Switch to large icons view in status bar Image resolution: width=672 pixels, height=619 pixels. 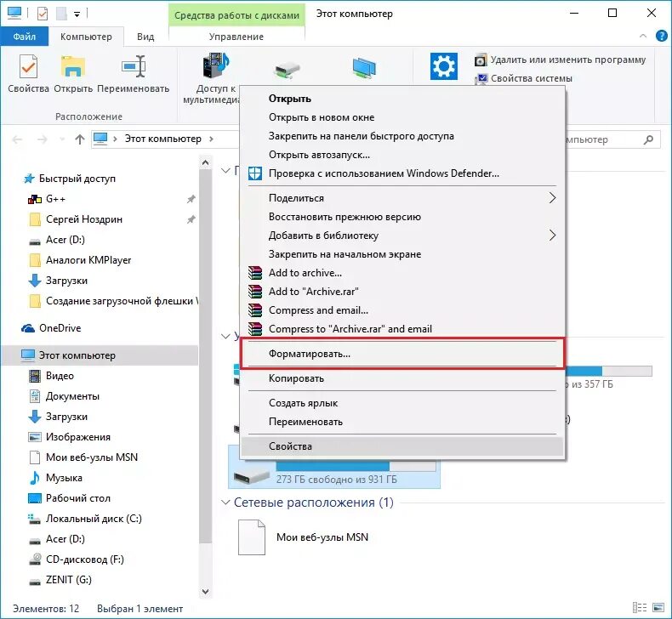[658, 607]
